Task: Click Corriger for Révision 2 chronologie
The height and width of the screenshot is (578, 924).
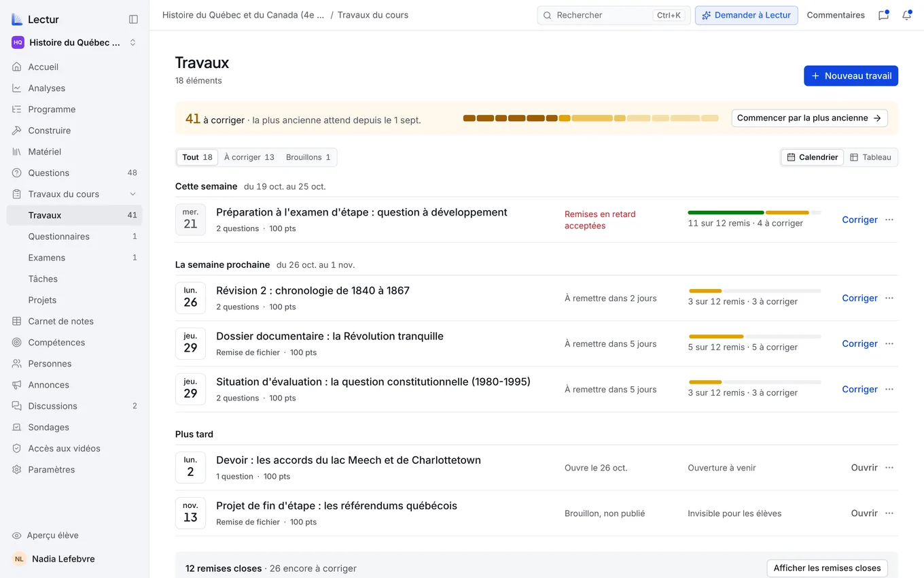Action: (x=859, y=298)
